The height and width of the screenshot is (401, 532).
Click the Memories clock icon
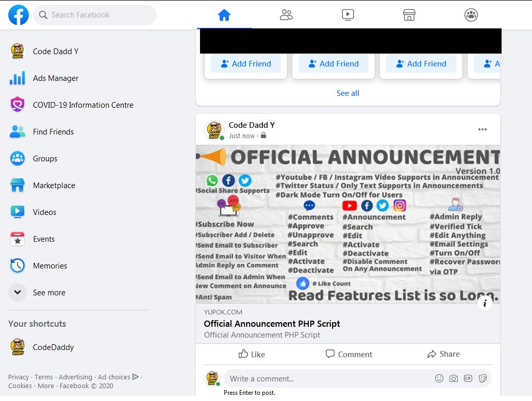point(18,265)
